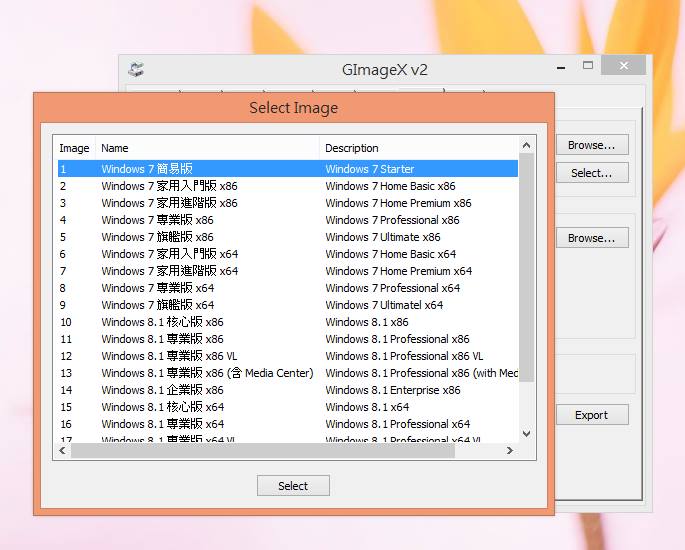Select image 11 Windows 8.1 專業版 x86
685x550 pixels.
(x=288, y=339)
